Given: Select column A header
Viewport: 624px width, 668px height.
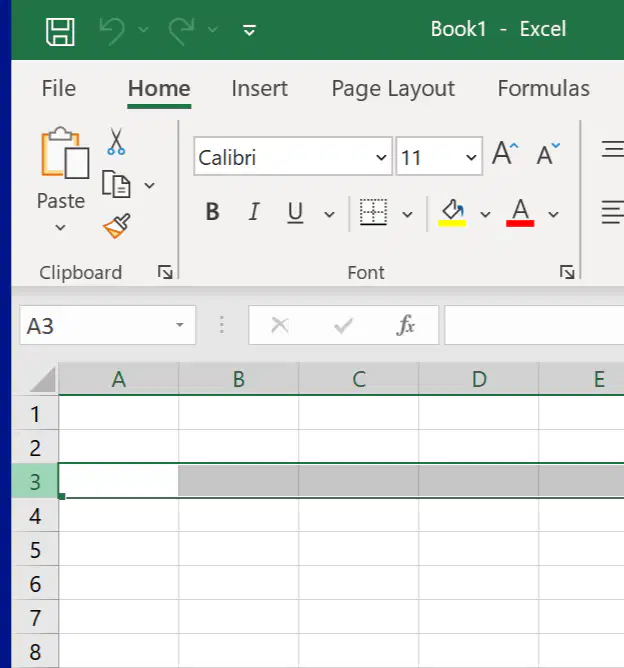Looking at the screenshot, I should click(x=119, y=379).
